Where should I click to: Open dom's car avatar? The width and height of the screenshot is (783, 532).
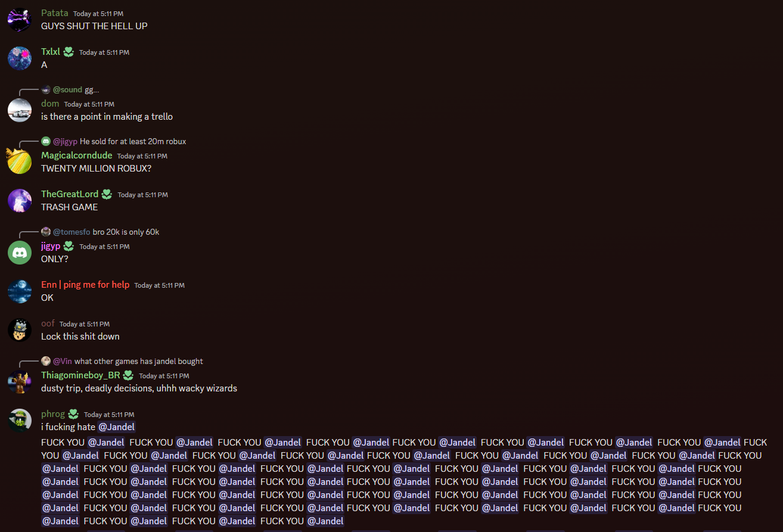20,110
